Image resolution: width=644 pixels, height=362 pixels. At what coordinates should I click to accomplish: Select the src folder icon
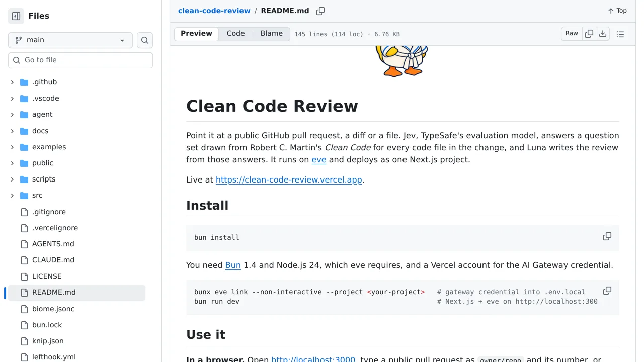(x=24, y=195)
